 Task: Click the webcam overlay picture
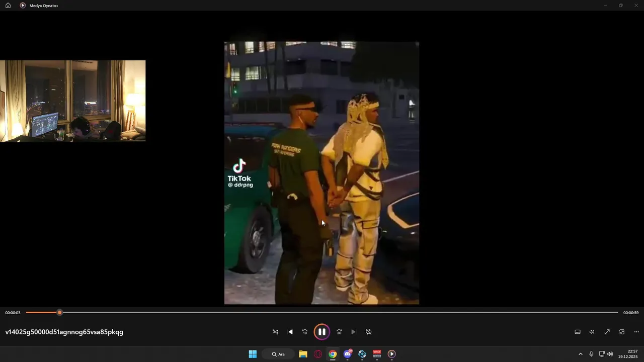[x=73, y=101]
